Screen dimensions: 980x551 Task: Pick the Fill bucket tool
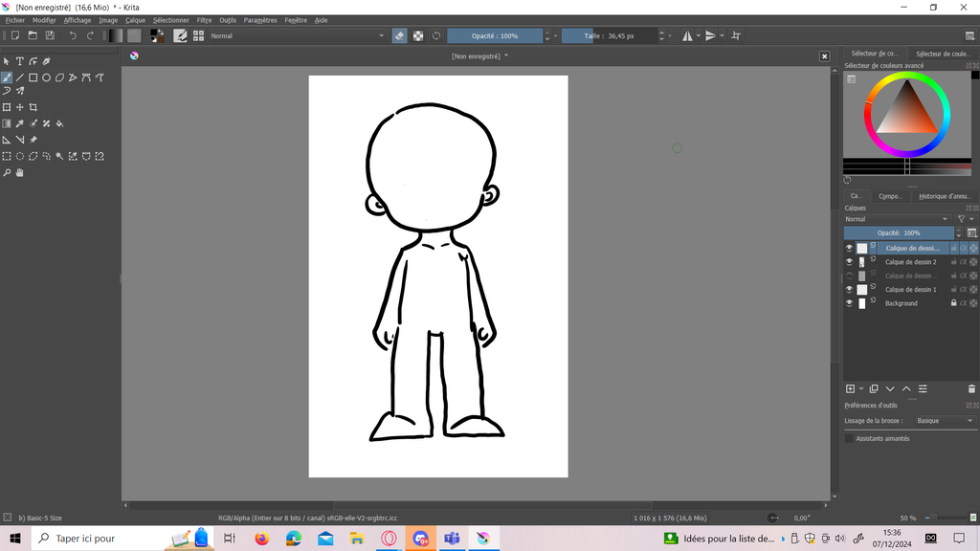coord(59,123)
